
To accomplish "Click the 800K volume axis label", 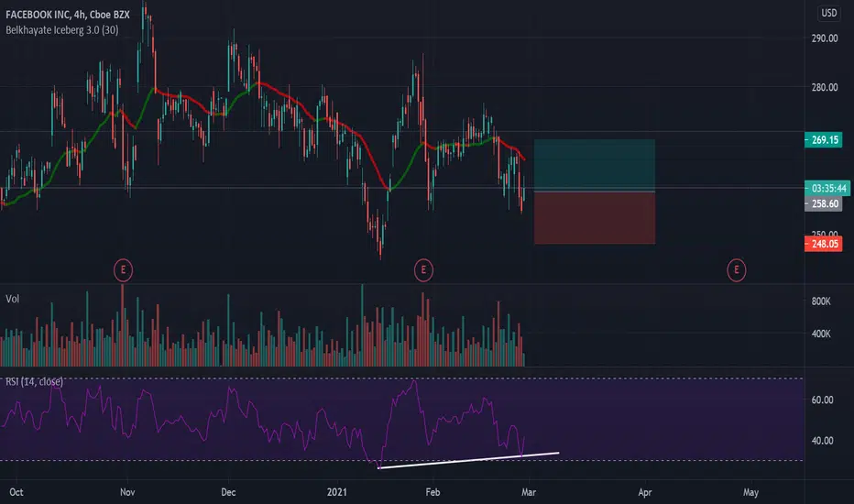I will (x=821, y=301).
